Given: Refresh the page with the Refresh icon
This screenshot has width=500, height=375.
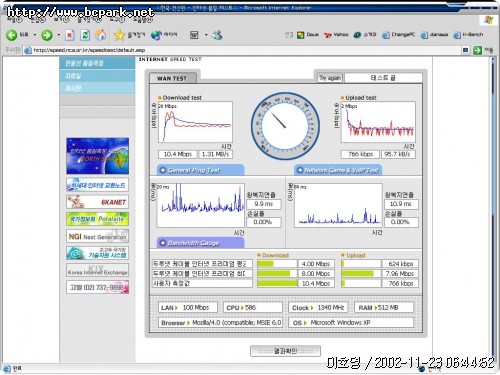Looking at the screenshot, I should click(85, 35).
